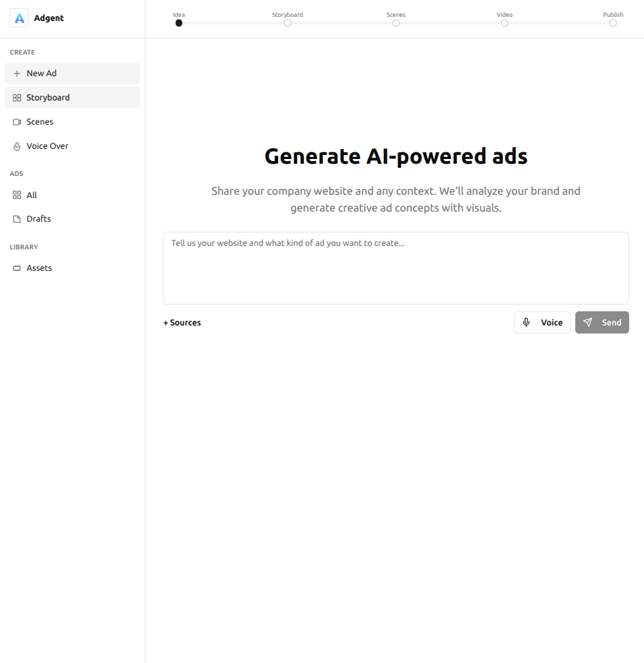Click the microphone icon in Voice button
The width and height of the screenshot is (644, 663).
526,323
